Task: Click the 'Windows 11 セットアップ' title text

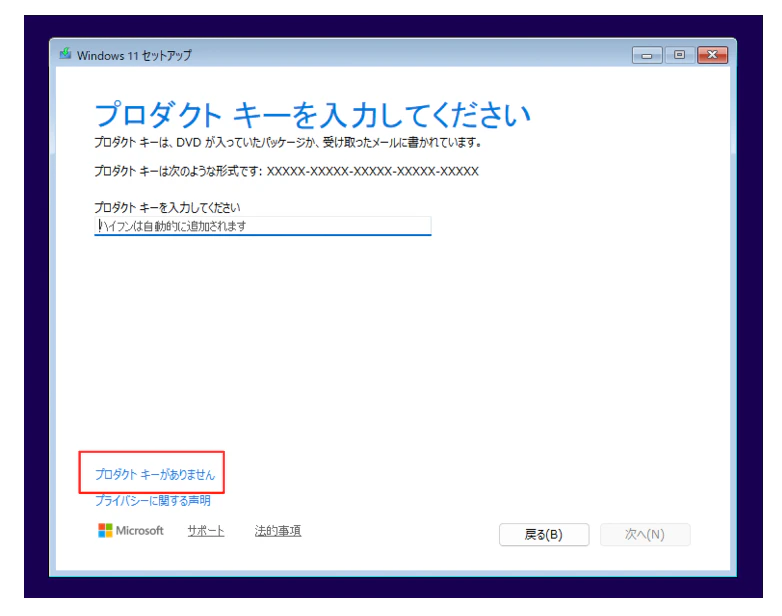Action: (x=134, y=55)
